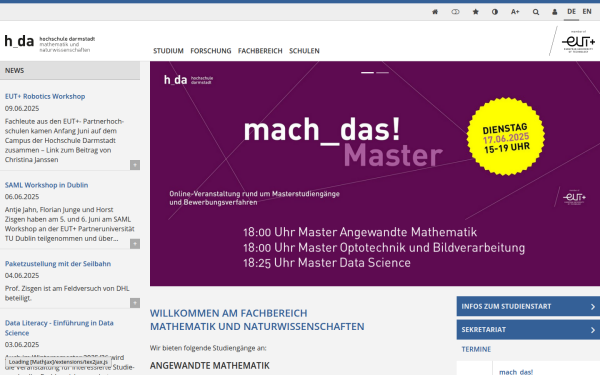
Task: Select the NEWS sidebar header
Action: 70,70
